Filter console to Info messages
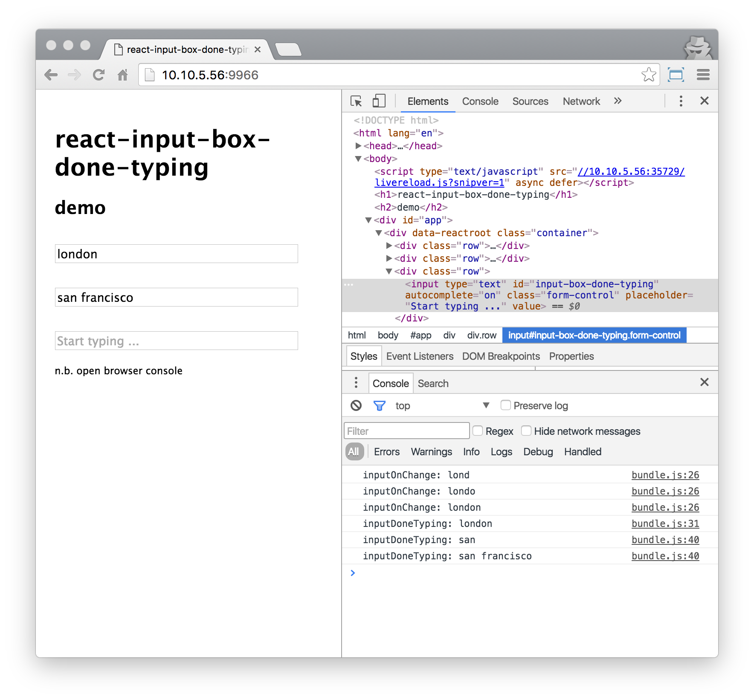This screenshot has height=700, width=754. [471, 452]
